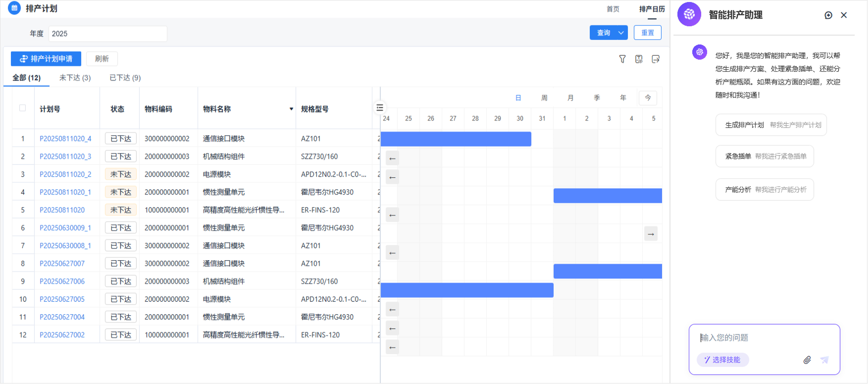Expand the 查询 button dropdown arrow
Image resolution: width=868 pixels, height=384 pixels.
621,33
